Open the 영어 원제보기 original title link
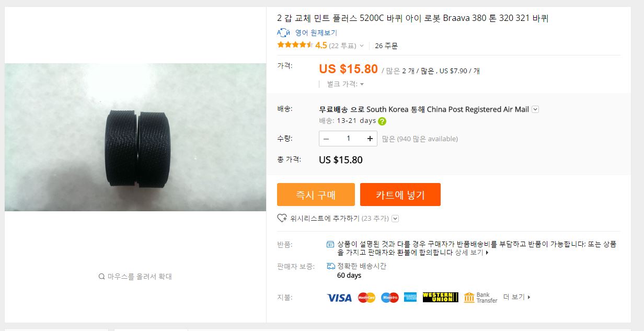The image size is (644, 331). [316, 32]
